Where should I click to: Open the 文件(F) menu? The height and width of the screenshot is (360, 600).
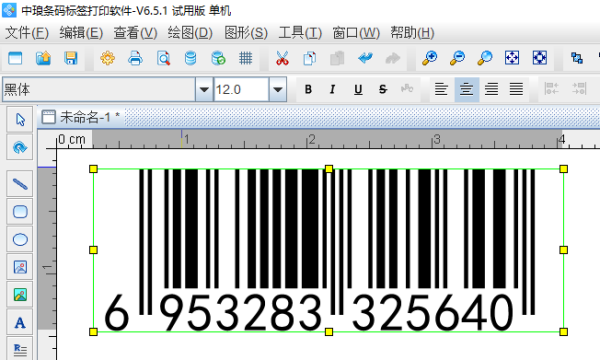(27, 33)
